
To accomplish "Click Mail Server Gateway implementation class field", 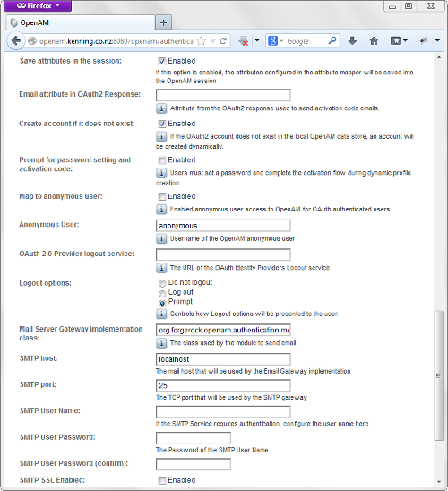I will [223, 330].
